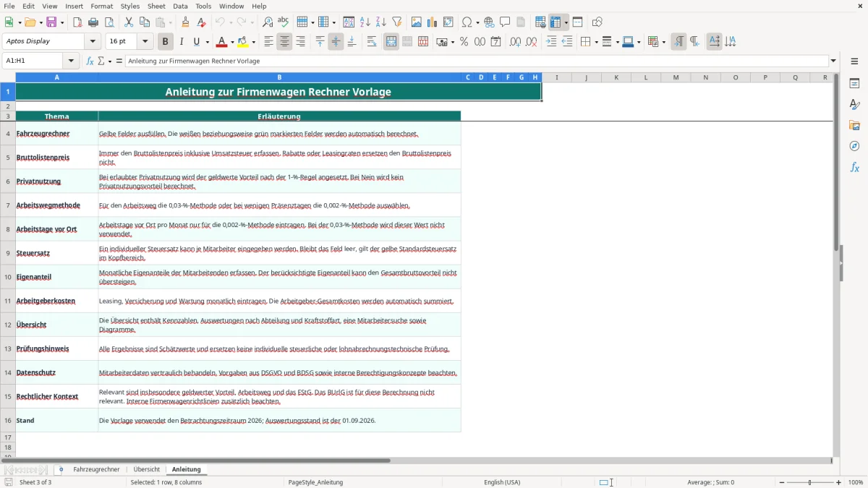Open the sidebar Gallery deck
Screen dimensions: 868x488
point(854,125)
